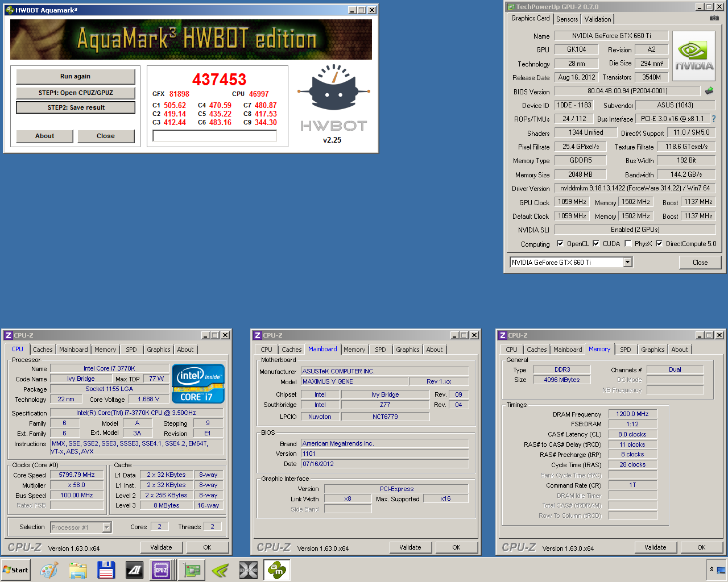728x582 pixels.
Task: Click the GFX score 81898
Action: [179, 94]
